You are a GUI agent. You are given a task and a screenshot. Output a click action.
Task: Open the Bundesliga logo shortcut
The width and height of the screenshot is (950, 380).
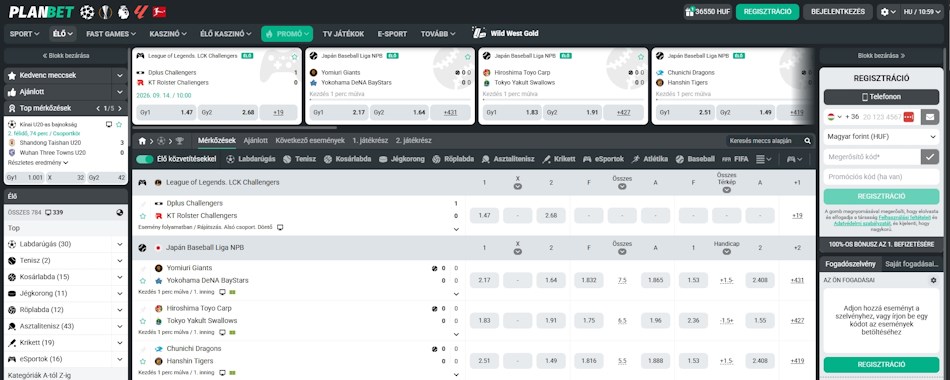159,12
